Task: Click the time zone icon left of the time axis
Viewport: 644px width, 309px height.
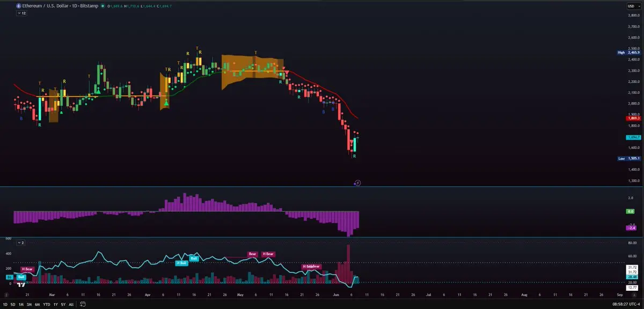Action: click(6, 295)
